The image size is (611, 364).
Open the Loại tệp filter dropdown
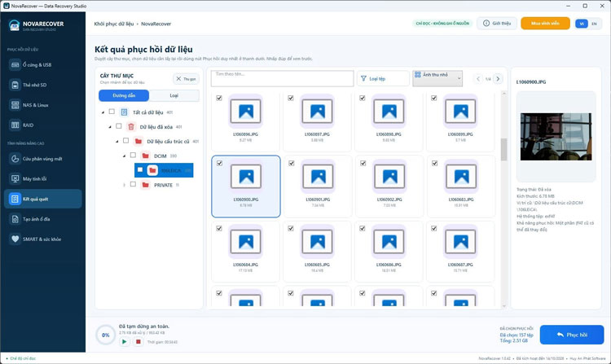click(x=383, y=79)
